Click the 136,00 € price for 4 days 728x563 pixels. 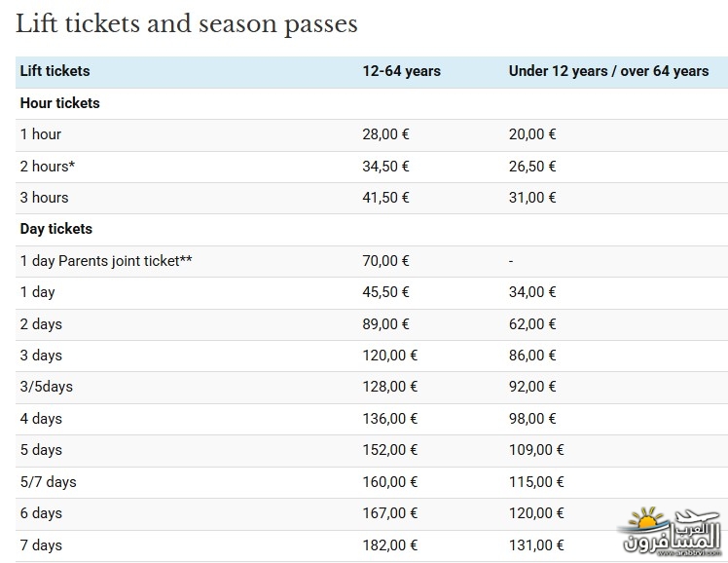tap(390, 419)
